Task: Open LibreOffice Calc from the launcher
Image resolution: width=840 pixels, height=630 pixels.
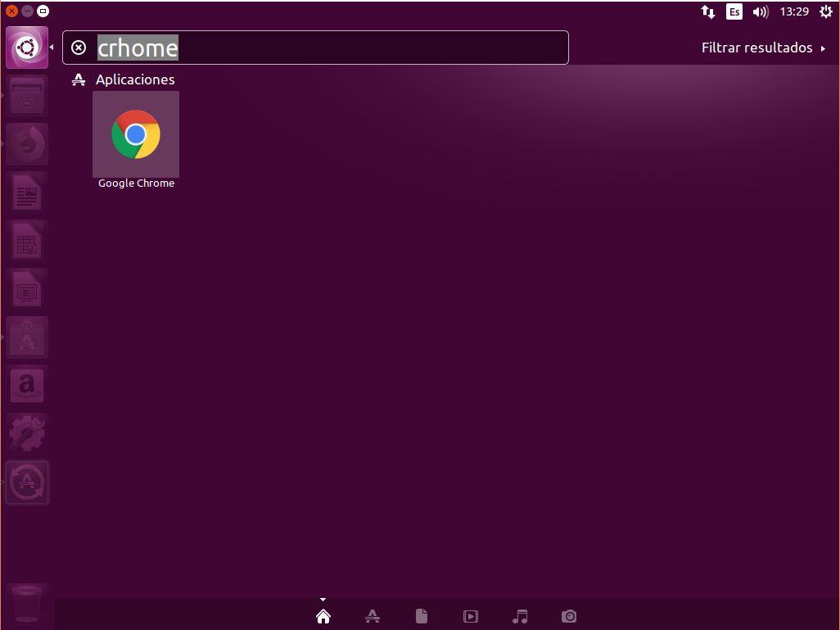Action: (27, 240)
